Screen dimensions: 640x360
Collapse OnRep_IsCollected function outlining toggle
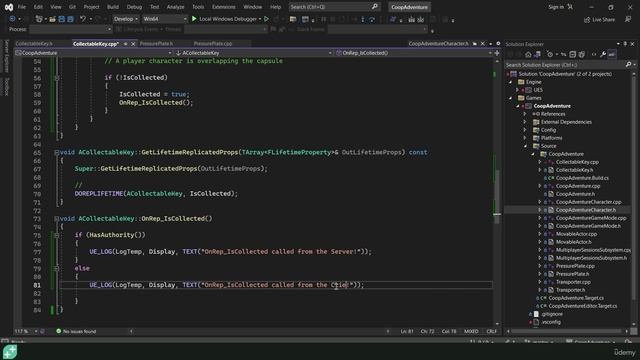(57, 219)
